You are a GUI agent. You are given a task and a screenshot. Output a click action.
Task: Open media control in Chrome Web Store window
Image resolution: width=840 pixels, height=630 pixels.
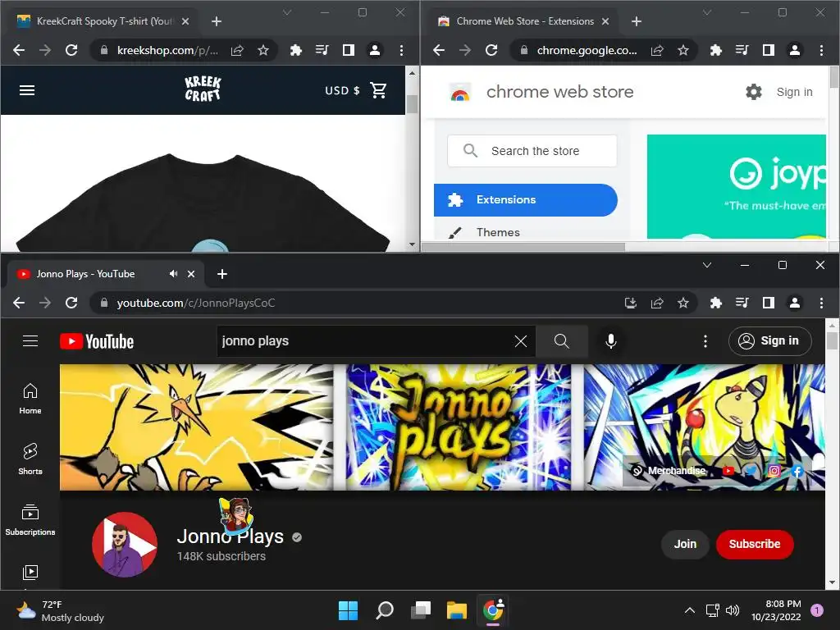tap(742, 50)
